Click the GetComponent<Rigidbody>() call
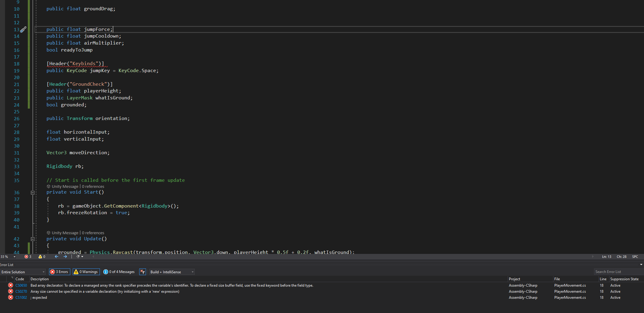This screenshot has width=644, height=313. coord(140,206)
